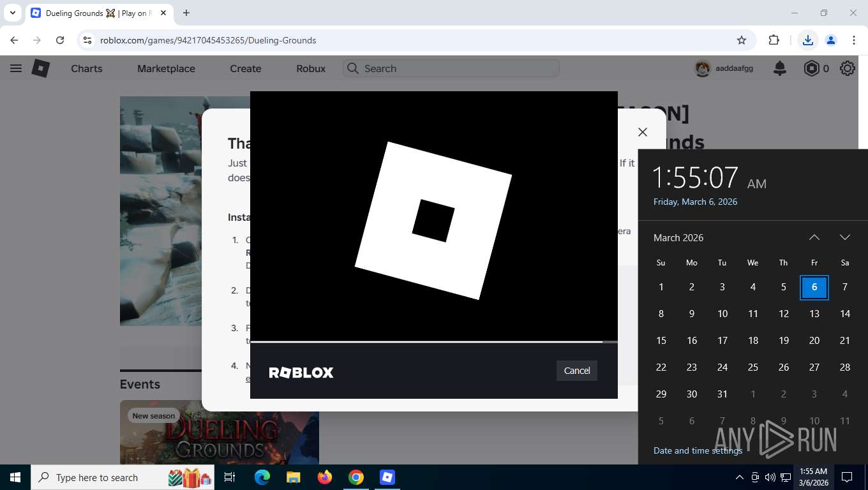Launch Firefox from taskbar
Viewport: 868px width, 490px height.
click(325, 477)
